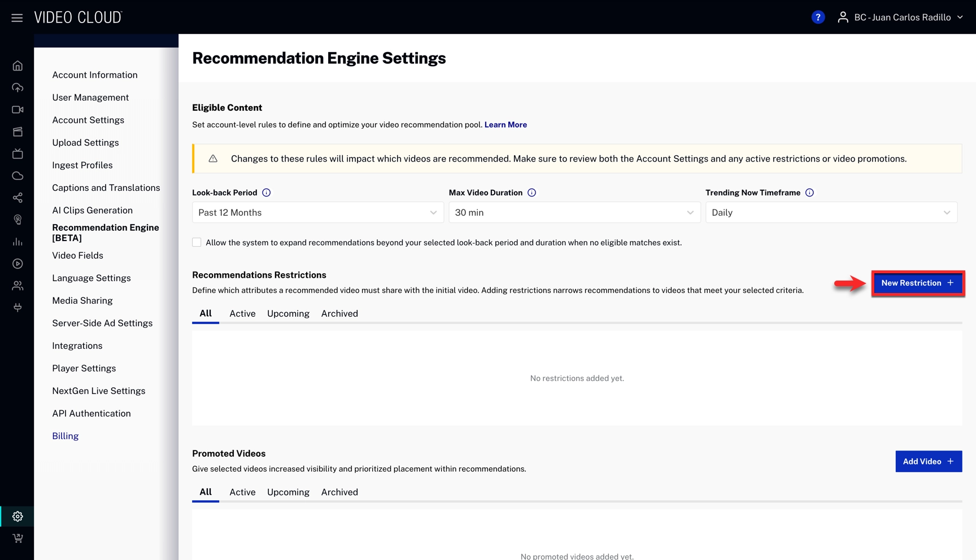This screenshot has height=560, width=976.
Task: Expand the Max Video Duration dropdown
Action: tap(574, 212)
